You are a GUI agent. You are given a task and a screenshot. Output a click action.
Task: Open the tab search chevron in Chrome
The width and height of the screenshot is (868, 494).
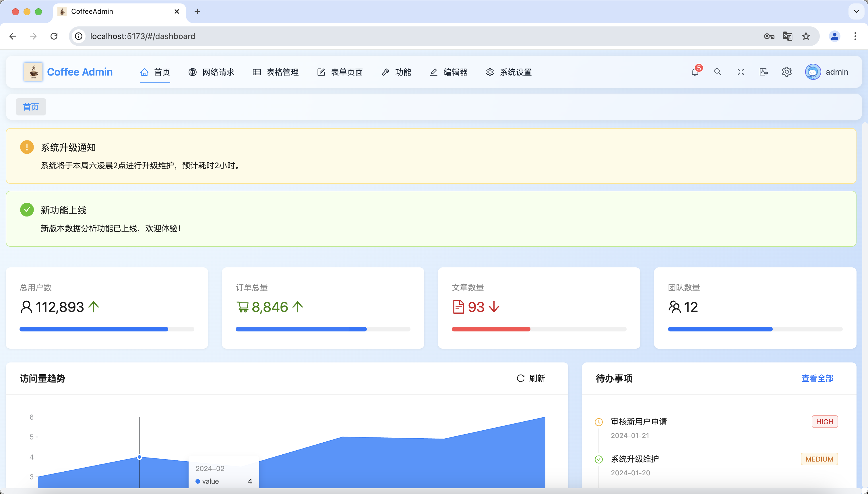(x=857, y=11)
